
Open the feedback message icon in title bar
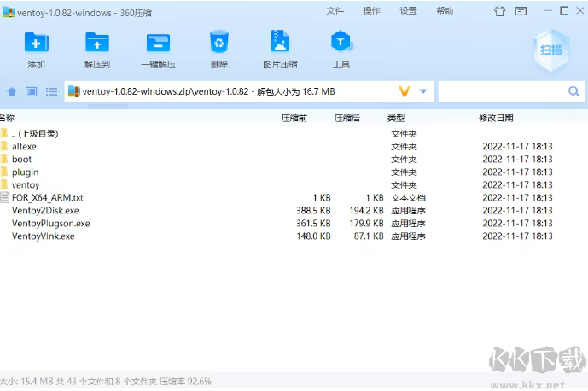[x=521, y=11]
